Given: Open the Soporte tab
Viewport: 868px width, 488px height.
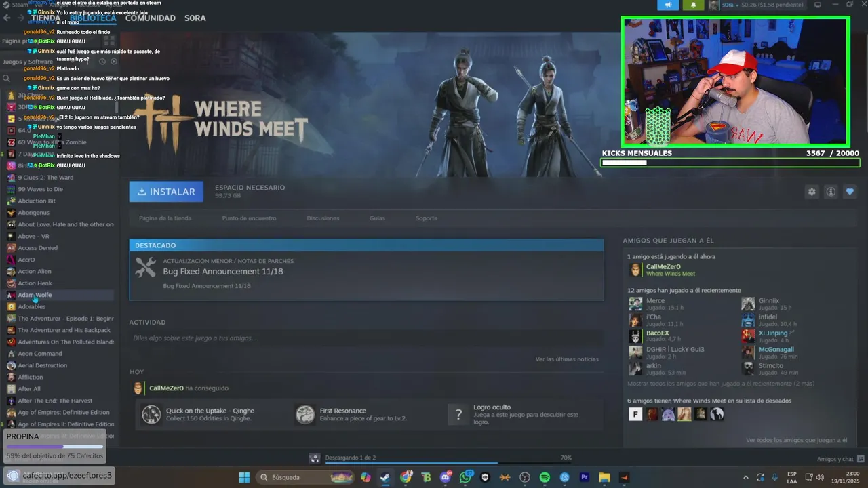Looking at the screenshot, I should coord(427,218).
